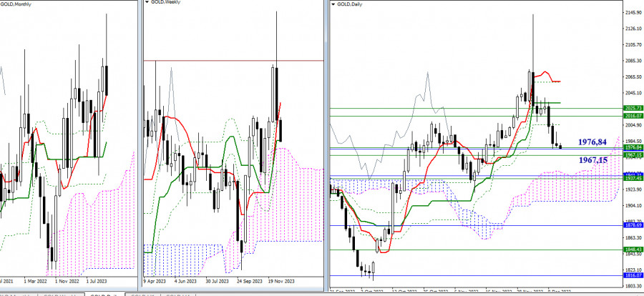This screenshot has height=296, width=644.
Task: Click the 2145.90 price scale value
Action: point(634,13)
